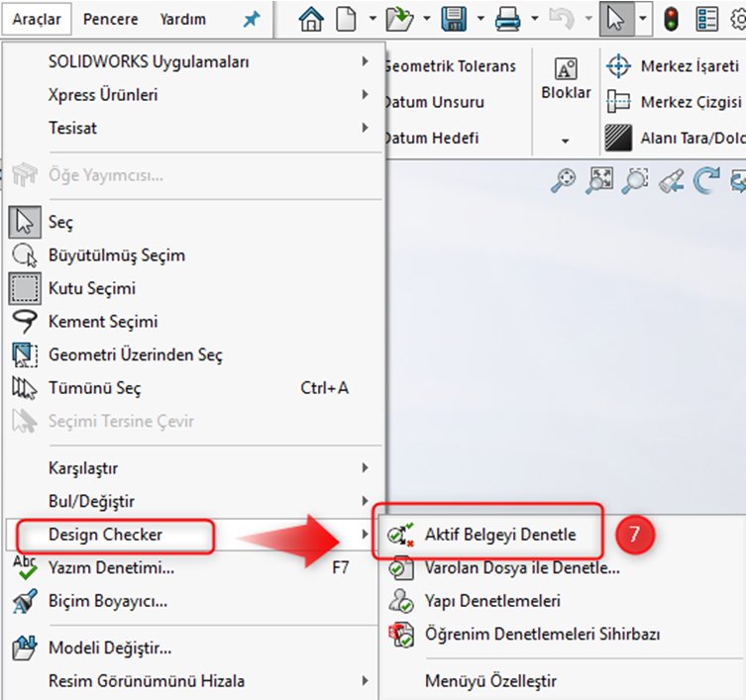
Task: Open the Araçlar menu
Action: [x=37, y=19]
